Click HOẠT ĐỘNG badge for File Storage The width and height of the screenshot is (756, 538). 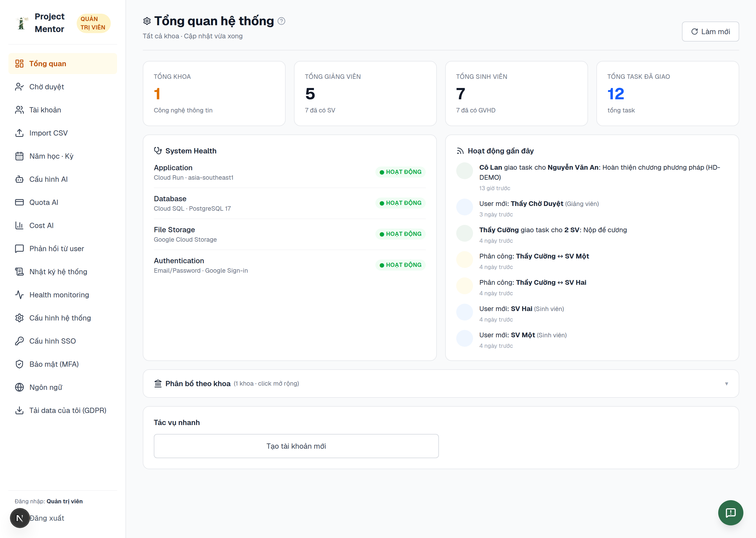coord(401,234)
